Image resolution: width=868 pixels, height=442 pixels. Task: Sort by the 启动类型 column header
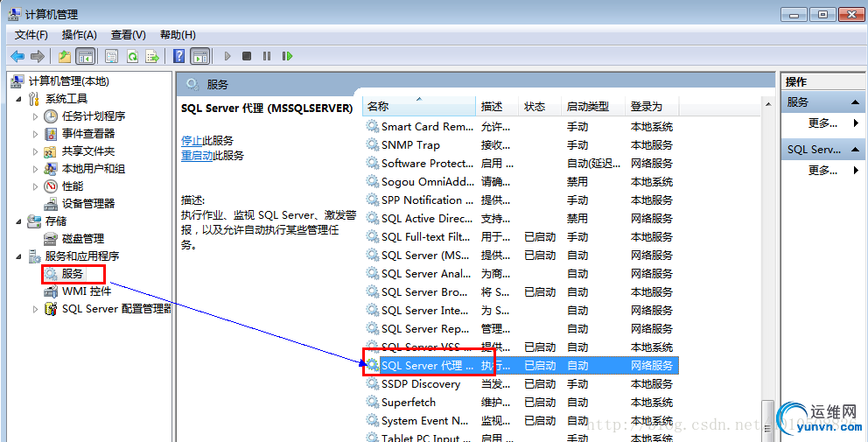pyautogui.click(x=593, y=107)
